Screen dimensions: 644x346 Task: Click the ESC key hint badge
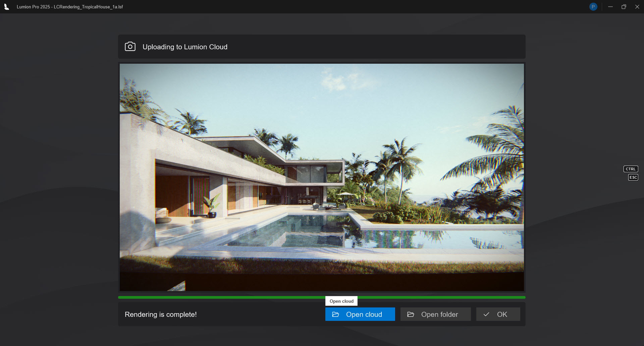(633, 177)
